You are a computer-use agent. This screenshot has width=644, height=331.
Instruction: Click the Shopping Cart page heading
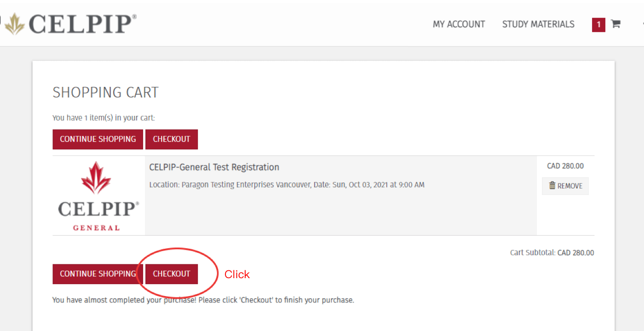105,92
